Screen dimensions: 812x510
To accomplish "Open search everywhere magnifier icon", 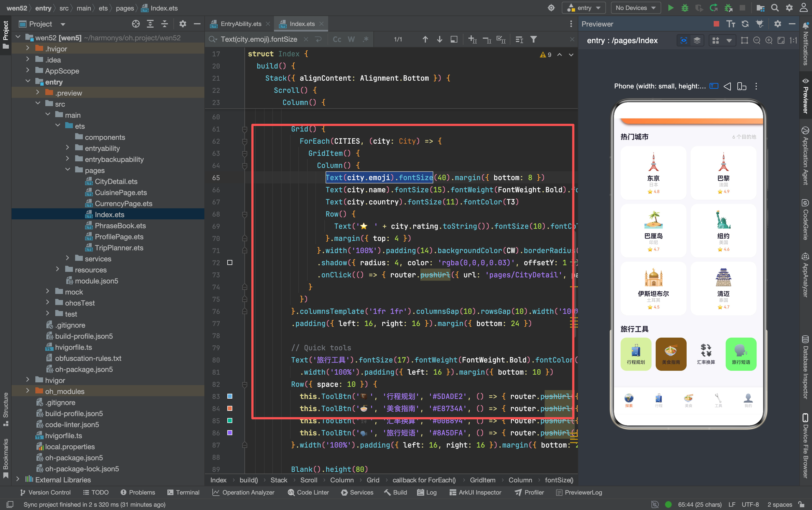I will 775,8.
